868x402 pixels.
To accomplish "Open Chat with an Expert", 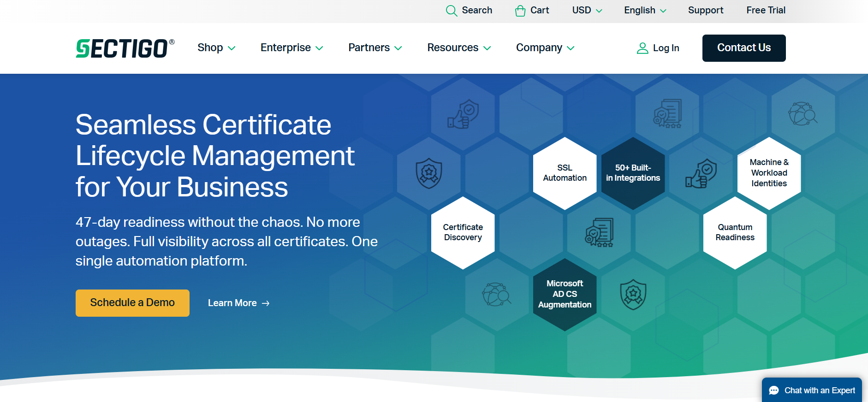I will (812, 390).
